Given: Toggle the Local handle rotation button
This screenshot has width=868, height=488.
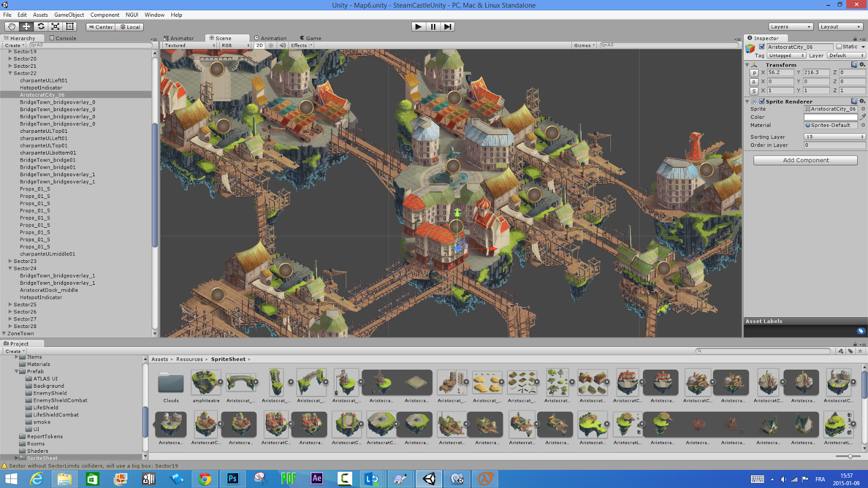Looking at the screenshot, I should pyautogui.click(x=130, y=27).
